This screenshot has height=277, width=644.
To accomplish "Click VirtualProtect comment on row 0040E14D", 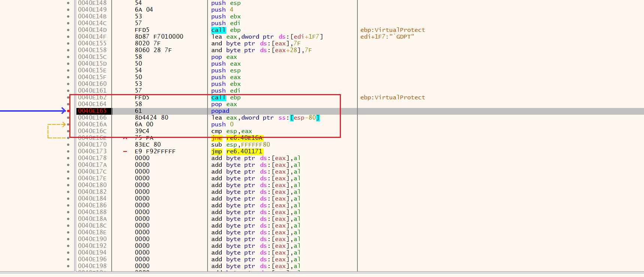I will pos(393,30).
